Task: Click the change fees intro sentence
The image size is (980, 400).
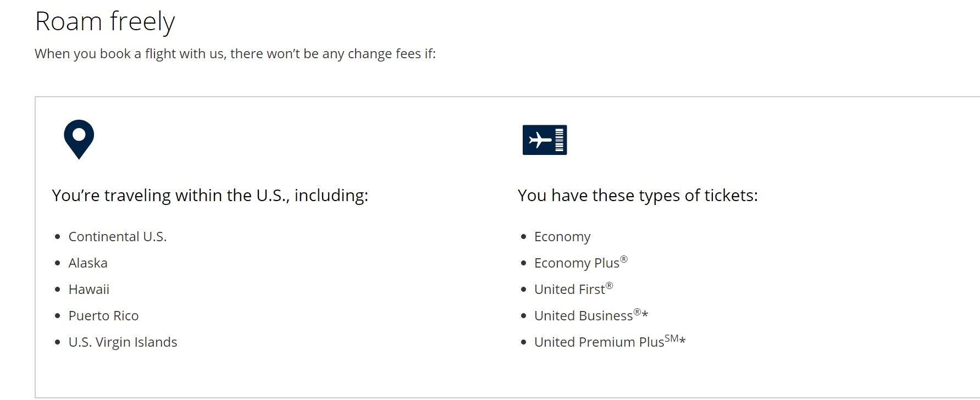Action: pos(235,54)
